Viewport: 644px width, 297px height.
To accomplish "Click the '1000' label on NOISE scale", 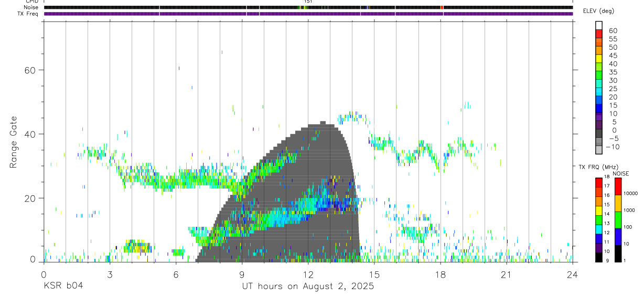I will coord(630,211).
